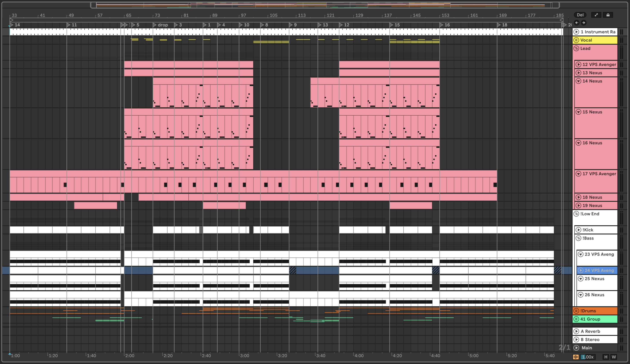Collapse the 14 Nexus track
The width and height of the screenshot is (630, 364).
[578, 81]
